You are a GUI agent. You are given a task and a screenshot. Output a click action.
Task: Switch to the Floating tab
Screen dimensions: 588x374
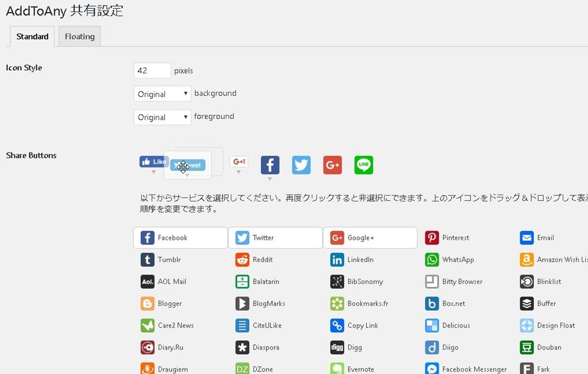[79, 37]
